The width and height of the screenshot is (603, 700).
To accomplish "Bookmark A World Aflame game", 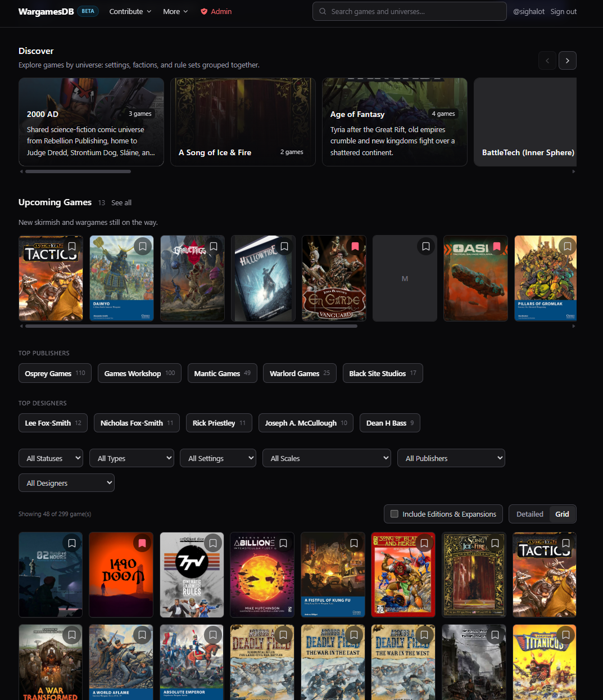I will (x=142, y=635).
